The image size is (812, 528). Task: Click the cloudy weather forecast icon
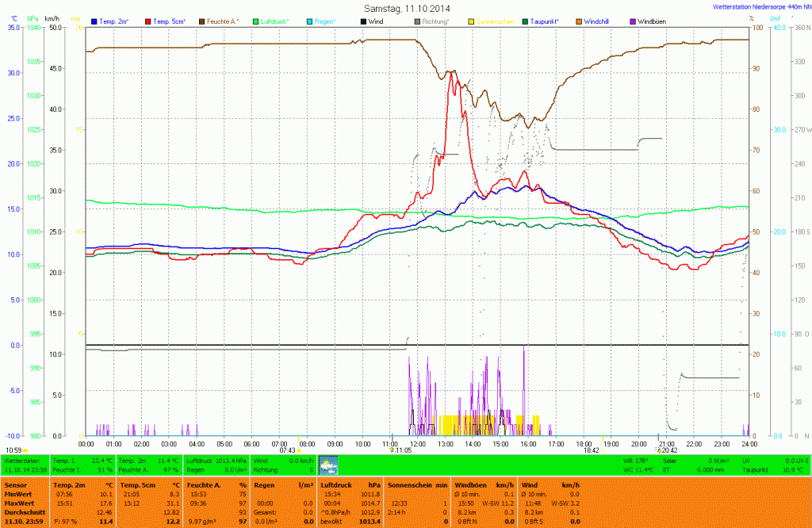(x=327, y=465)
